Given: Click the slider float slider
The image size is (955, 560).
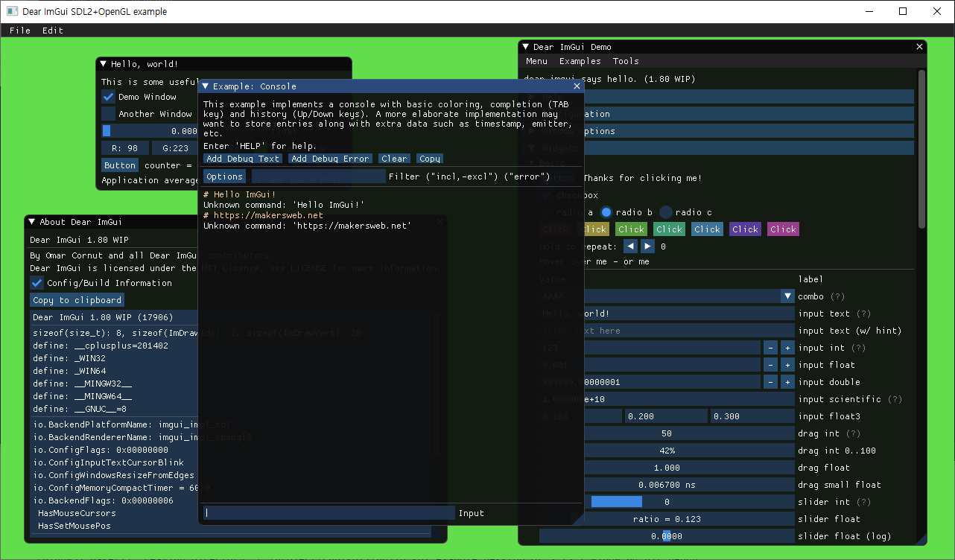Looking at the screenshot, I should (689, 518).
